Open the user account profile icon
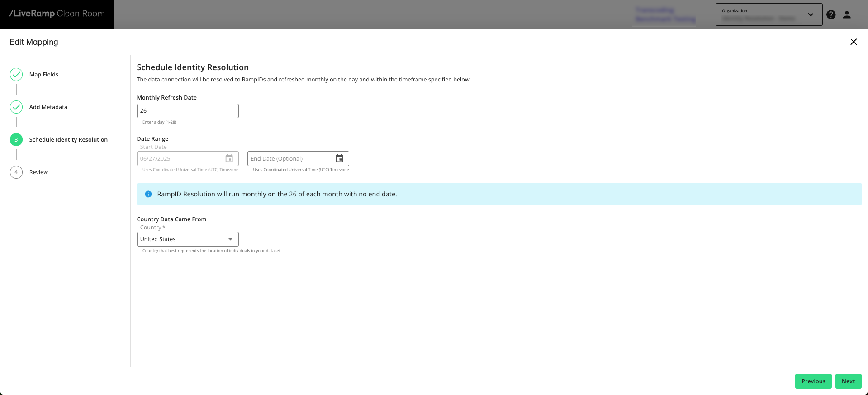 (847, 14)
